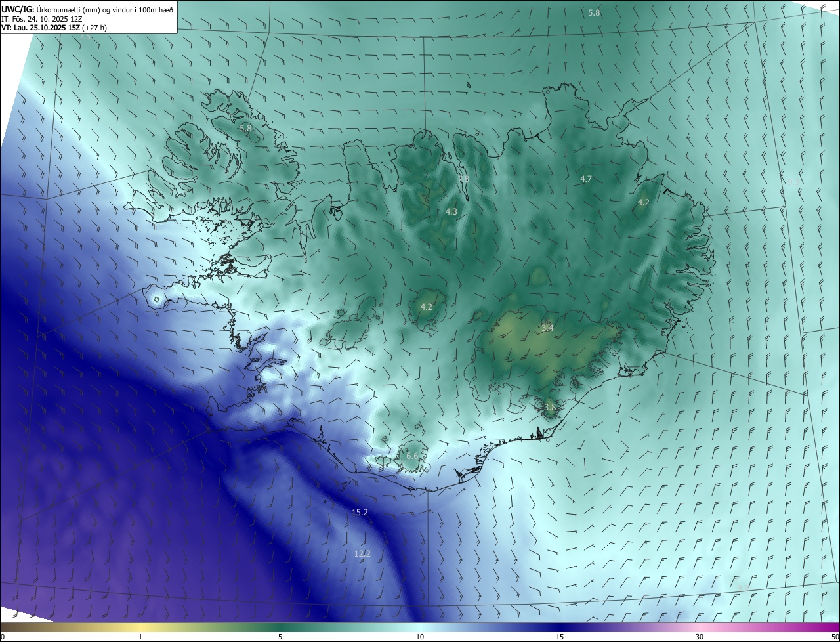The height and width of the screenshot is (642, 840).
Task: Click the faint 9.2 value in the bottom-right sea
Action: tap(742, 588)
